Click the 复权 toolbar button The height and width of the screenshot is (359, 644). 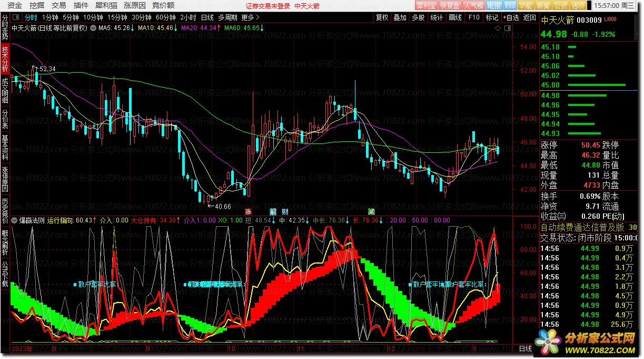382,17
